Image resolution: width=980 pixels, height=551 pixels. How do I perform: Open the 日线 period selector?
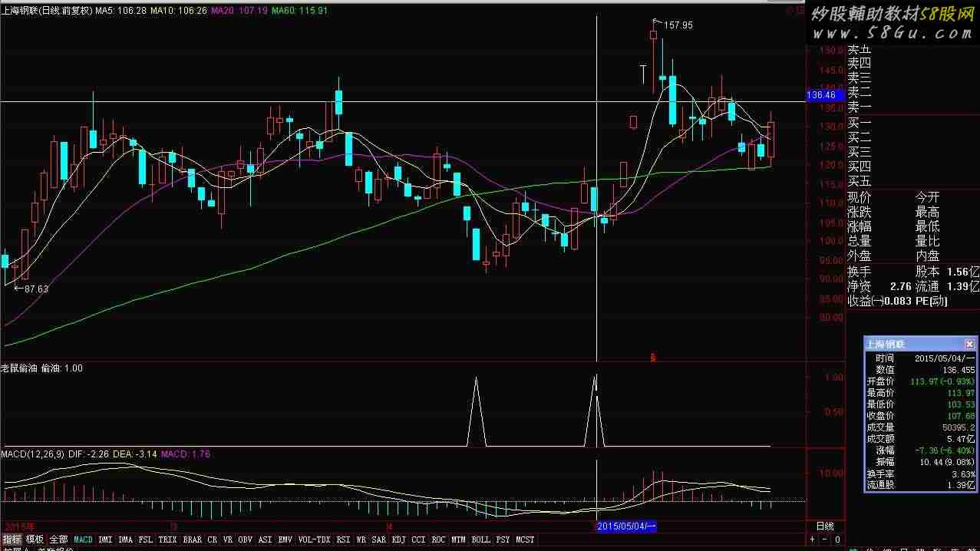pos(825,526)
